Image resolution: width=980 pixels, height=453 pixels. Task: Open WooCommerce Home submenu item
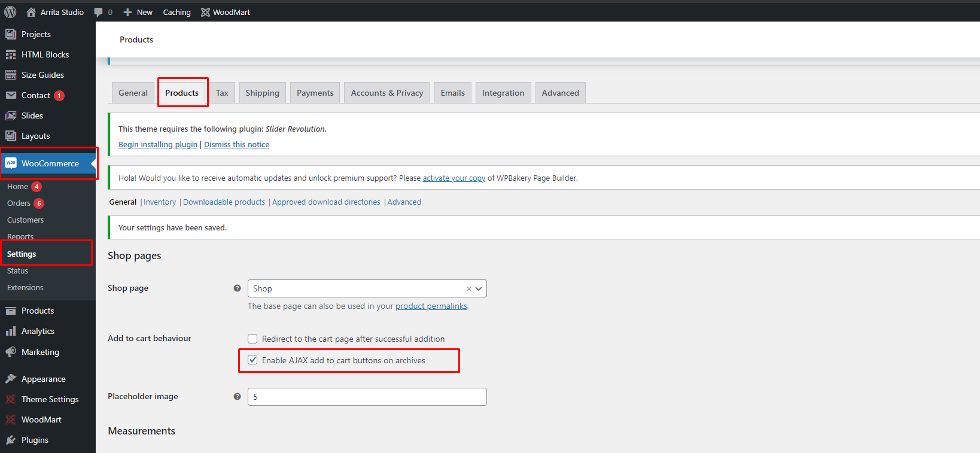tap(17, 187)
